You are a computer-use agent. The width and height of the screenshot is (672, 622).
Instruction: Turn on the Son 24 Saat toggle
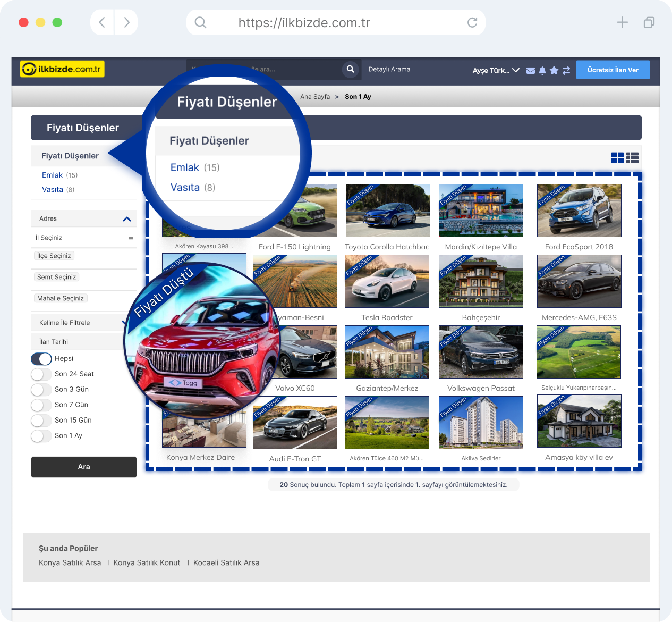coord(41,374)
